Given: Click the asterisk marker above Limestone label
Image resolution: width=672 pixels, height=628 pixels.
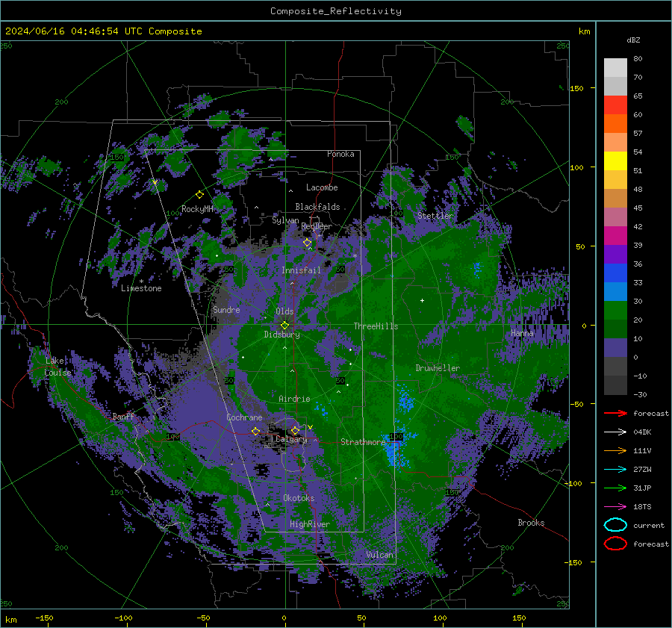Looking at the screenshot, I should click(141, 282).
